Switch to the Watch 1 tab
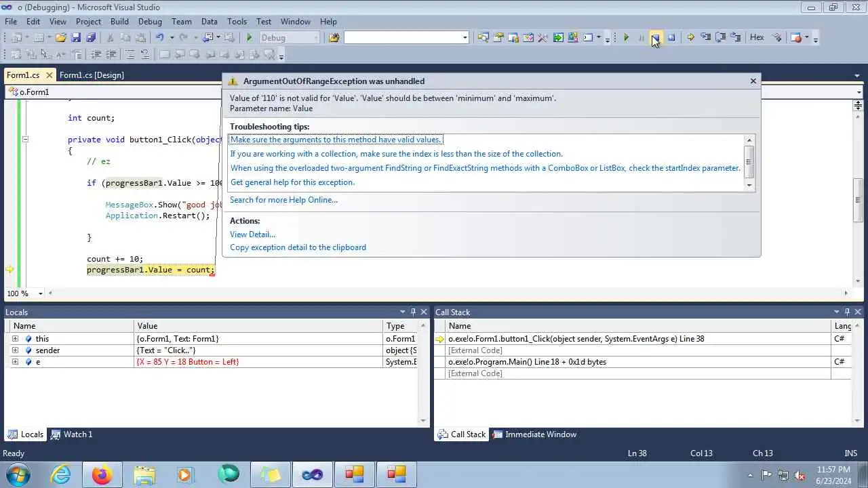 click(x=72, y=434)
